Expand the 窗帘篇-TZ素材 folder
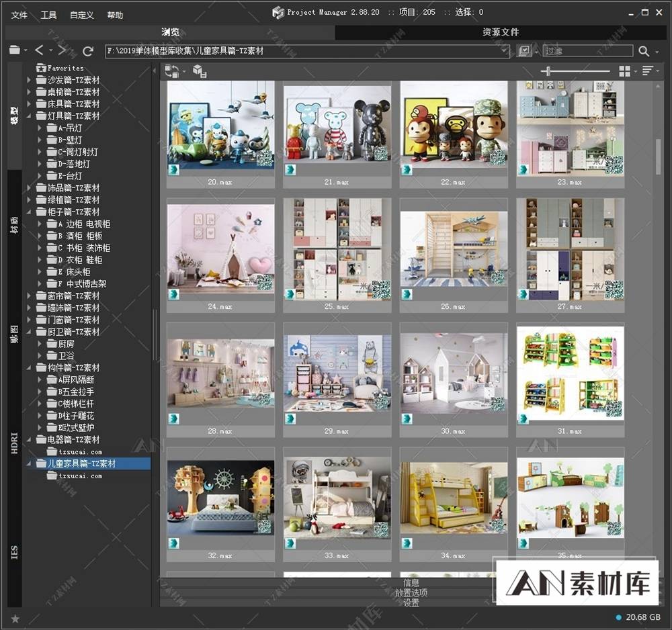Image resolution: width=672 pixels, height=630 pixels. pos(29,296)
